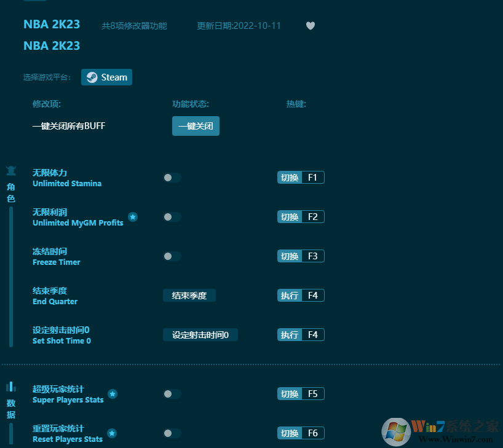
Task: Enable the Freeze Timer toggle
Action: [x=172, y=256]
